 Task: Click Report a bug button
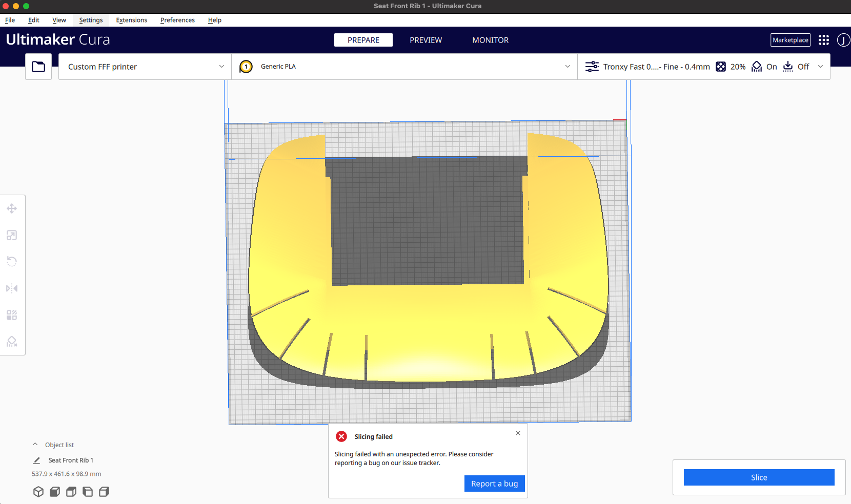(495, 484)
